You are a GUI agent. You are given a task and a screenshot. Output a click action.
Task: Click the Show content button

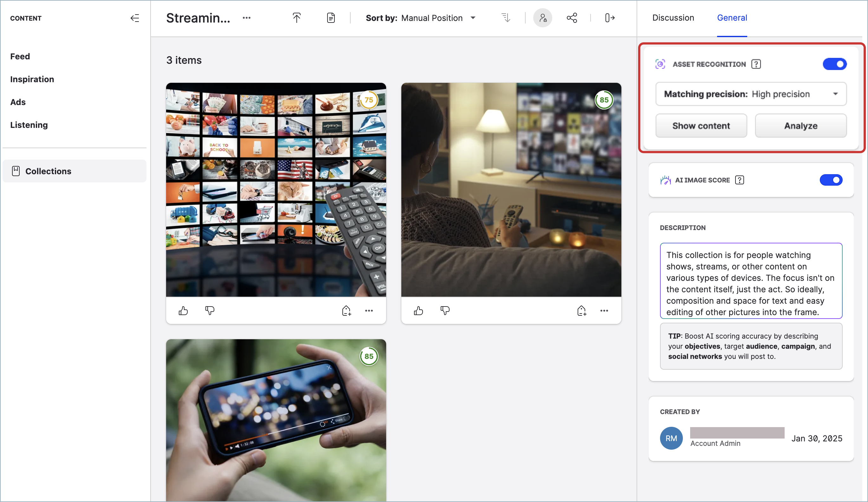pos(701,126)
